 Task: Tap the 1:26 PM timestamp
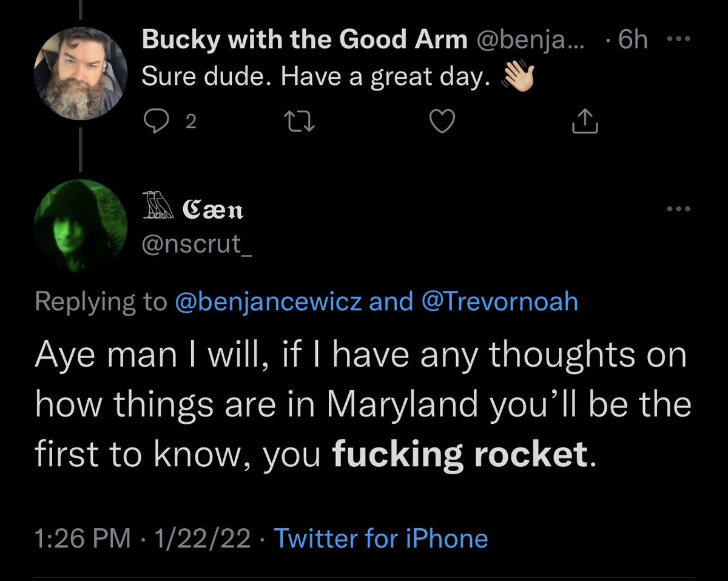point(83,538)
